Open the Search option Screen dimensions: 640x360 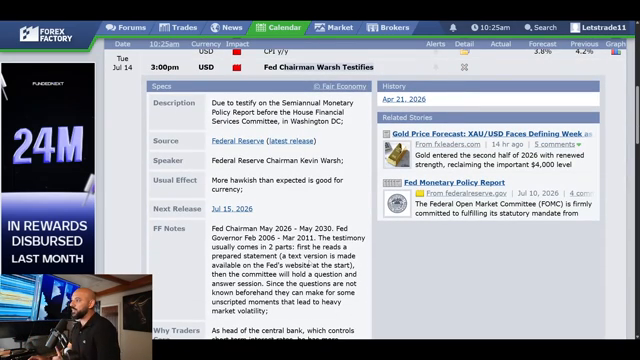click(540, 27)
